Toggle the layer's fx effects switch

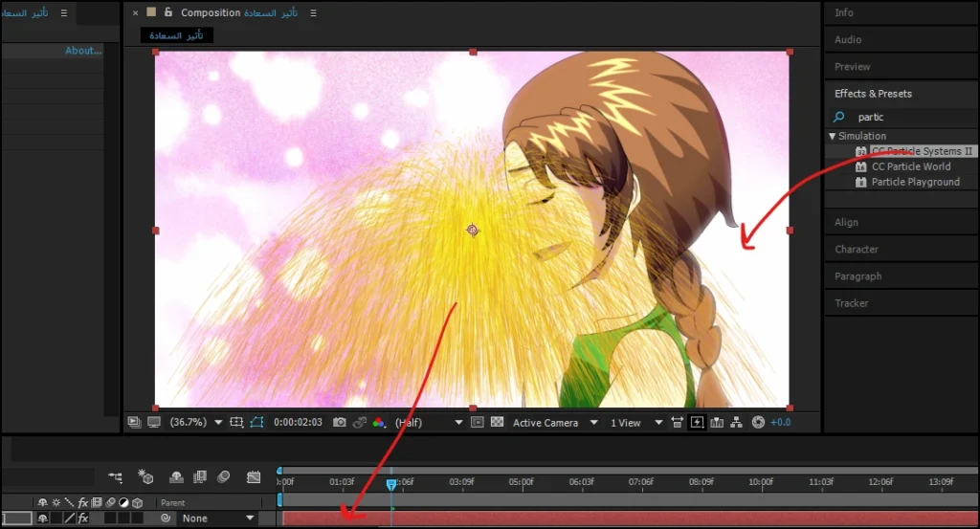click(83, 518)
